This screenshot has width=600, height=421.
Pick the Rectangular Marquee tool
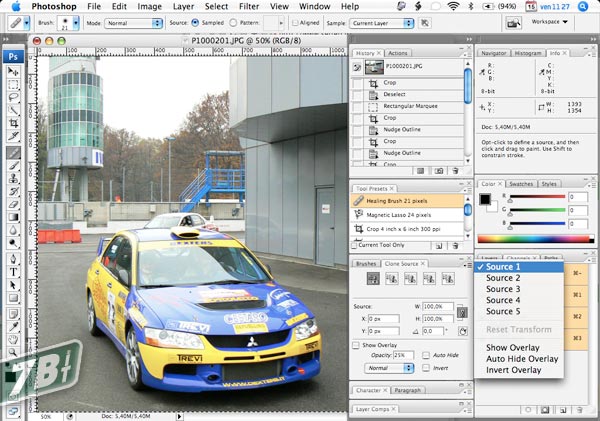[13, 85]
